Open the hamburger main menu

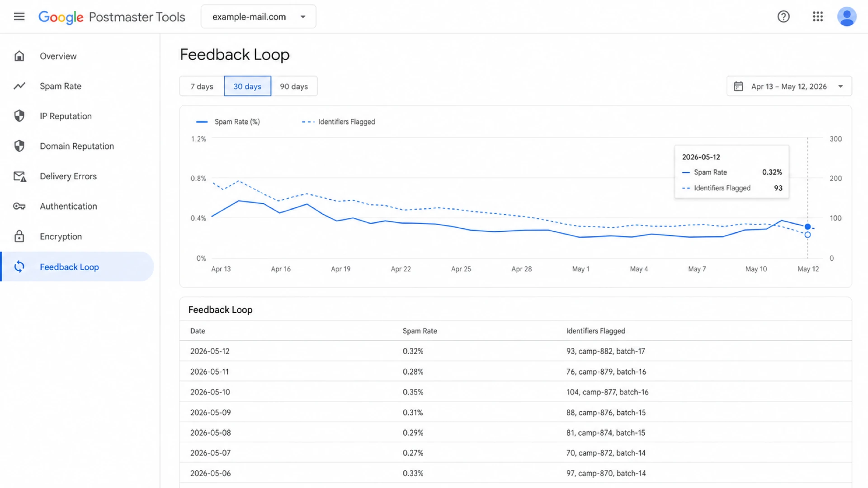coord(19,17)
